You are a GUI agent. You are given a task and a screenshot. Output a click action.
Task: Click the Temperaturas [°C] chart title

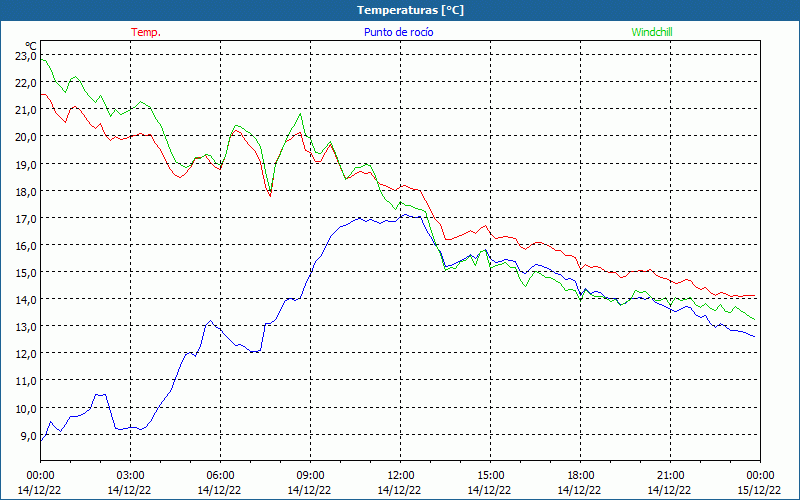click(410, 10)
